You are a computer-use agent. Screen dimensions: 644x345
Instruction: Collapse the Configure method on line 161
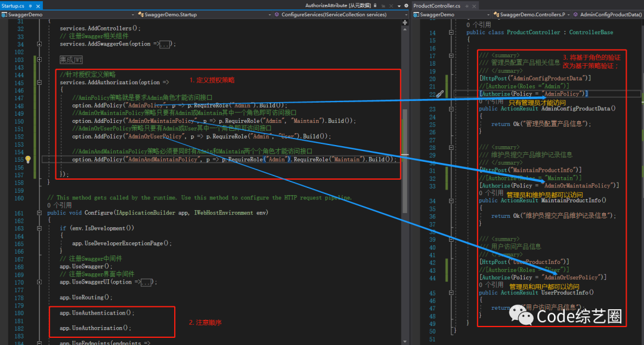[39, 212]
